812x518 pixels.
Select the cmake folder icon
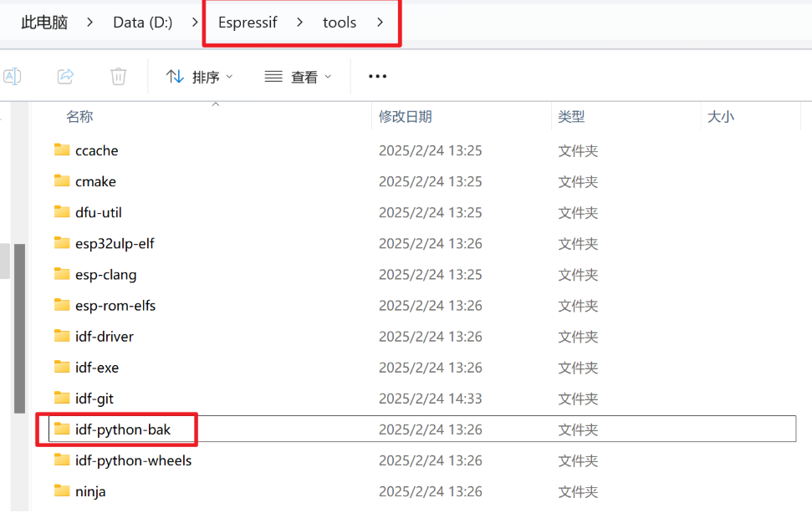(x=62, y=181)
